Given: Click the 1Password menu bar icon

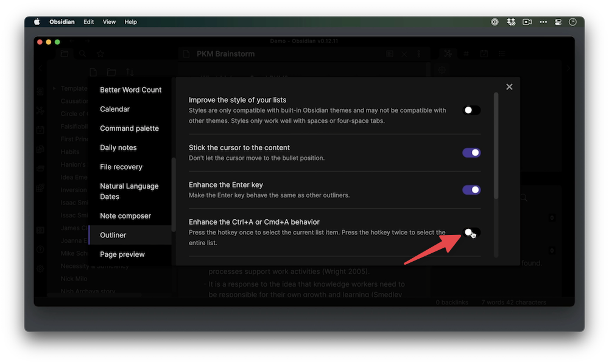Looking at the screenshot, I should pyautogui.click(x=495, y=22).
